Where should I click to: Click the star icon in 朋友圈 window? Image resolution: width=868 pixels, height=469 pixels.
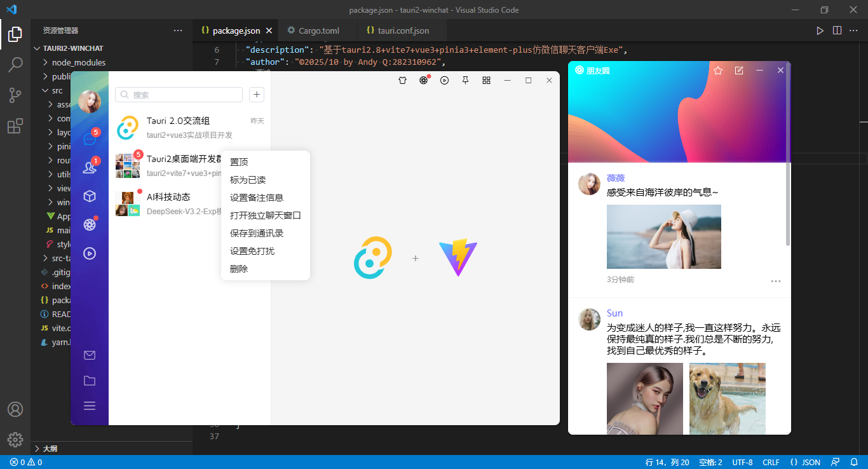pyautogui.click(x=718, y=71)
